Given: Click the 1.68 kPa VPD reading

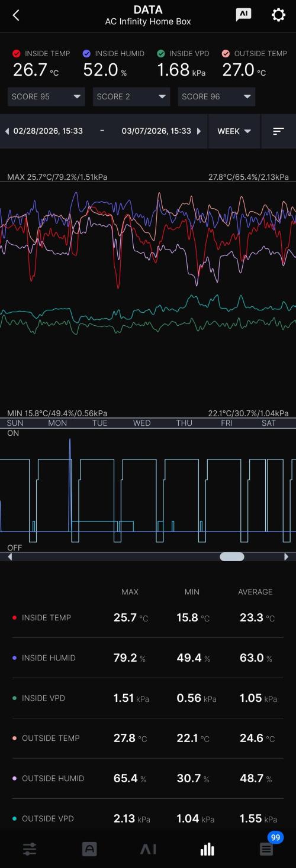Looking at the screenshot, I should point(182,70).
